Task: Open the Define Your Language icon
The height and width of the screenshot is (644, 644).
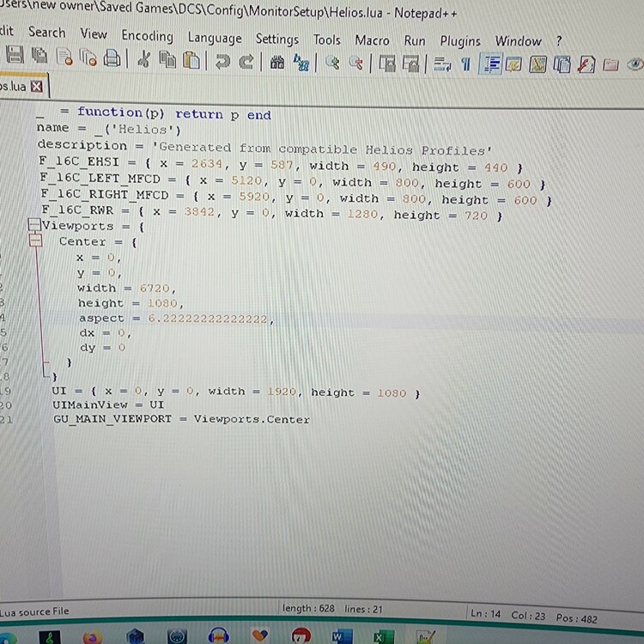Action: pos(513,65)
